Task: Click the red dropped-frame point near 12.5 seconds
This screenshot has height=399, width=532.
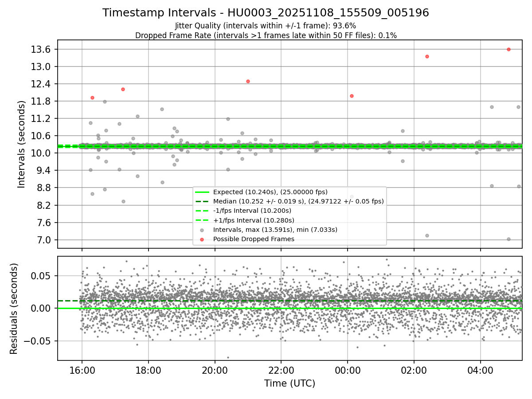Action: point(248,81)
